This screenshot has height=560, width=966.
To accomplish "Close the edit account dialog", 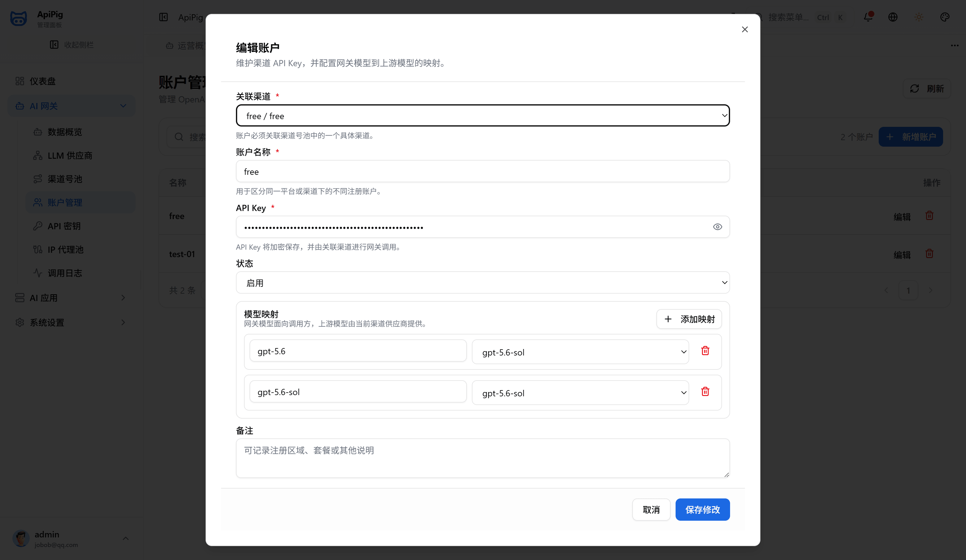I will click(744, 29).
